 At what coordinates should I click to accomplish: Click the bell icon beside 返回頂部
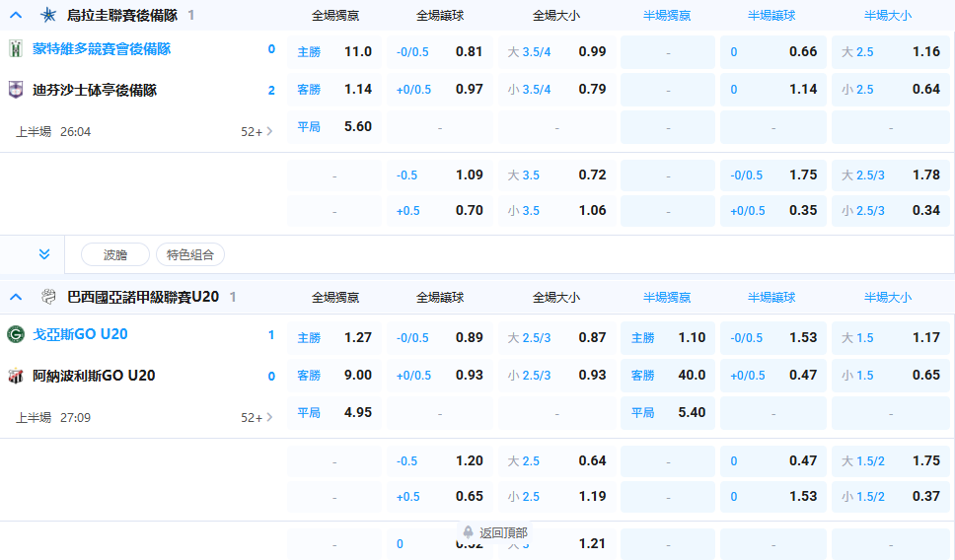pyautogui.click(x=469, y=532)
